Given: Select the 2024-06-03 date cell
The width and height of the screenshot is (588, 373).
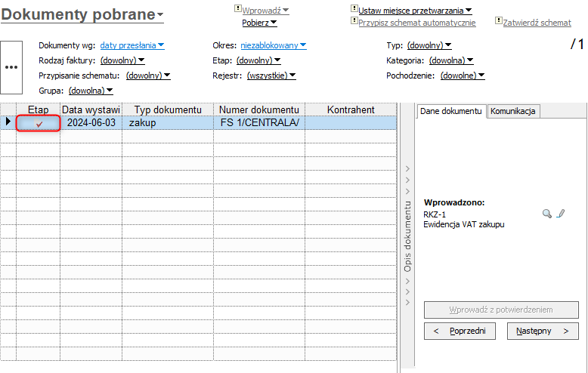Looking at the screenshot, I should click(x=91, y=122).
